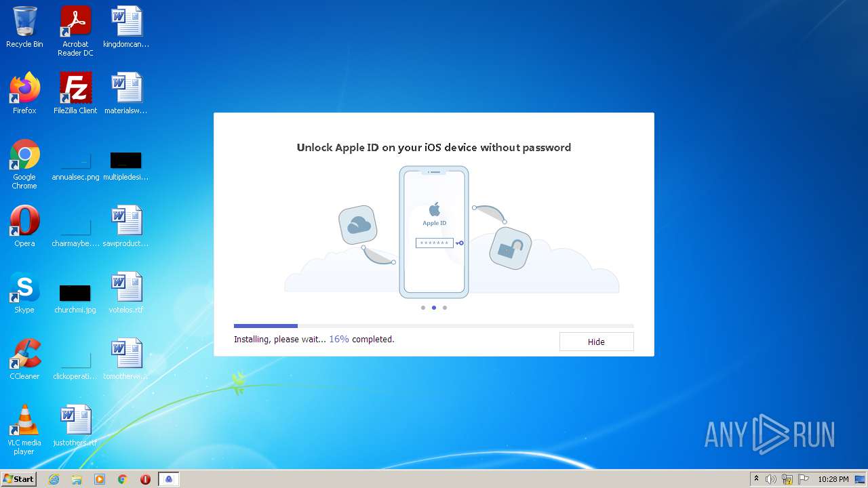
Task: Launch Opera desktop shortcut
Action: tap(24, 226)
